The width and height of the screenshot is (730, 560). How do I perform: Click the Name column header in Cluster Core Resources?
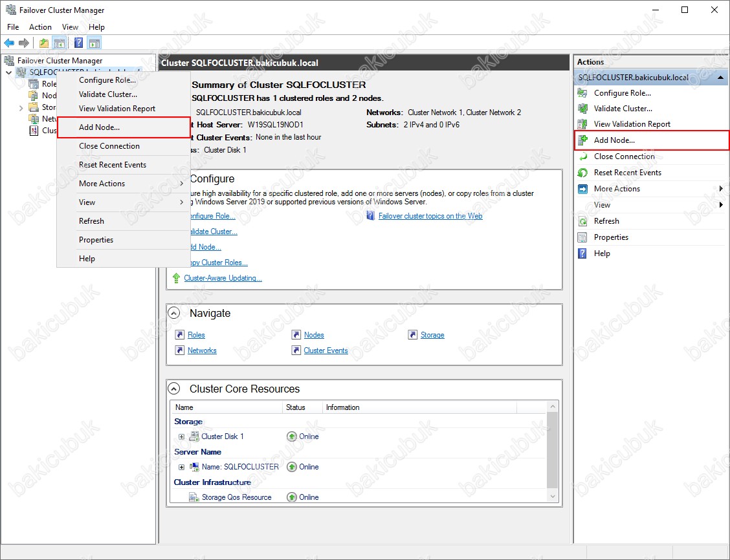click(x=227, y=407)
